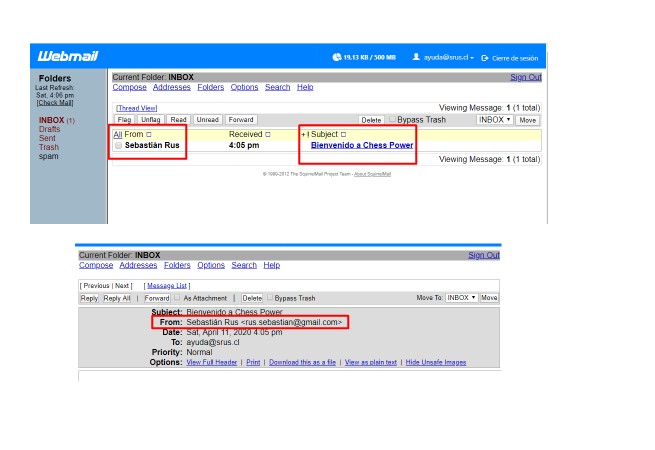Select the Drafts folder in sidebar
This screenshot has height=450, width=655.
click(49, 130)
